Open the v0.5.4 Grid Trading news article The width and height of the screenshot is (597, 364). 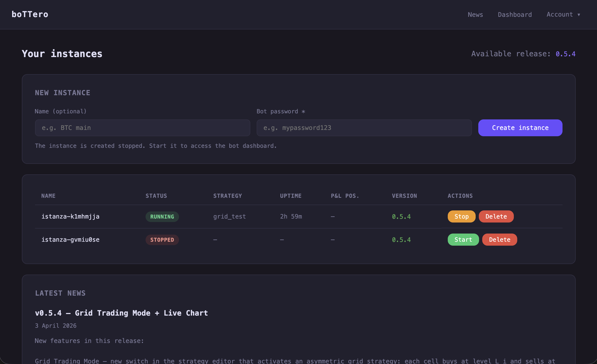coord(121,313)
